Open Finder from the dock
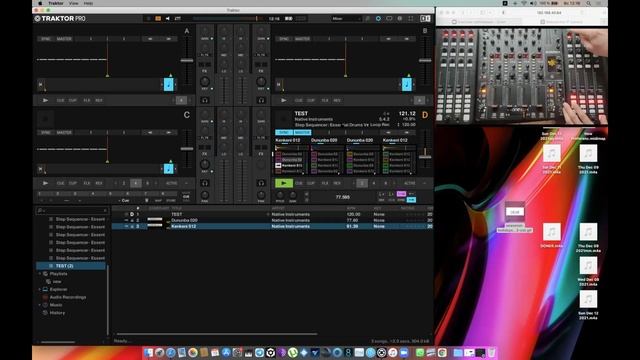Viewport: 640px width, 360px height. 149,353
